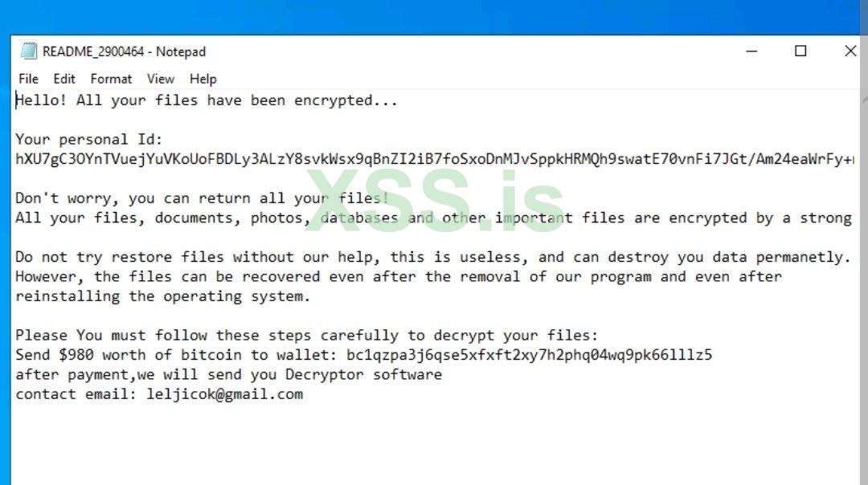Click the bitcoin wallet address text

pyautogui.click(x=530, y=355)
